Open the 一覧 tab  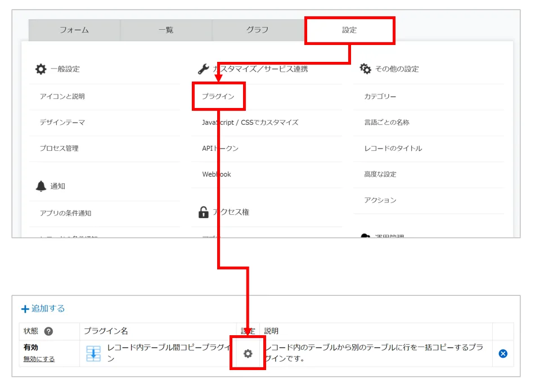166,30
